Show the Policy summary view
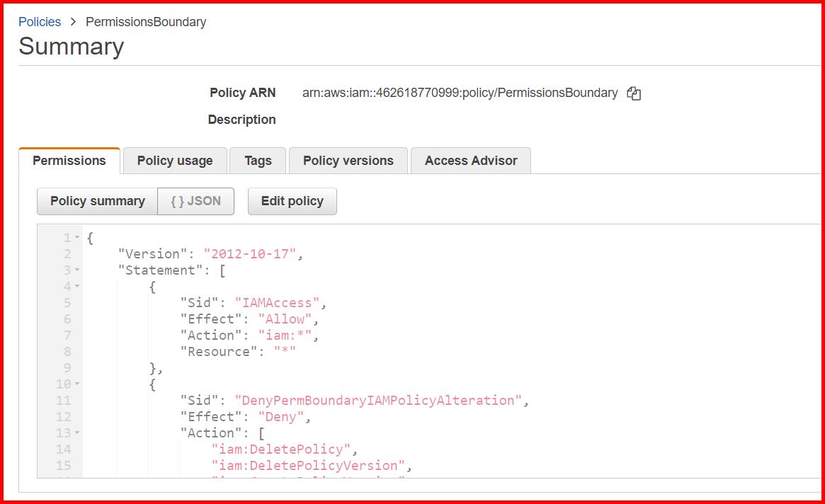Screen dimensions: 825x504 tap(97, 201)
